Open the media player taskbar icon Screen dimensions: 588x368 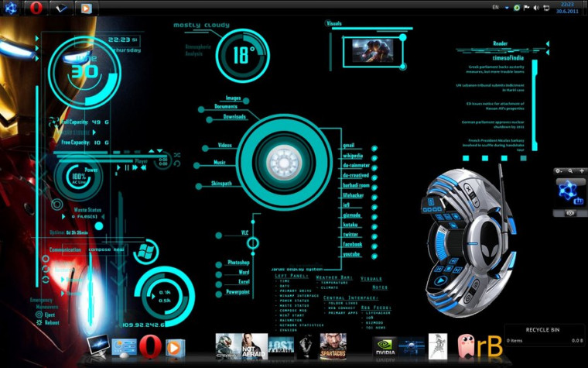[86, 8]
